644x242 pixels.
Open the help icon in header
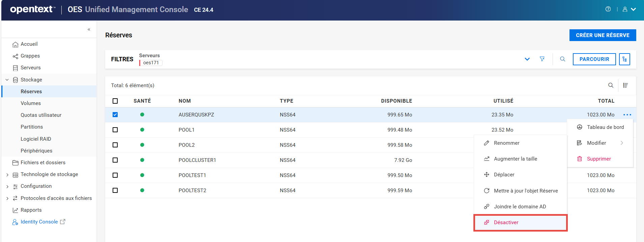click(x=608, y=9)
